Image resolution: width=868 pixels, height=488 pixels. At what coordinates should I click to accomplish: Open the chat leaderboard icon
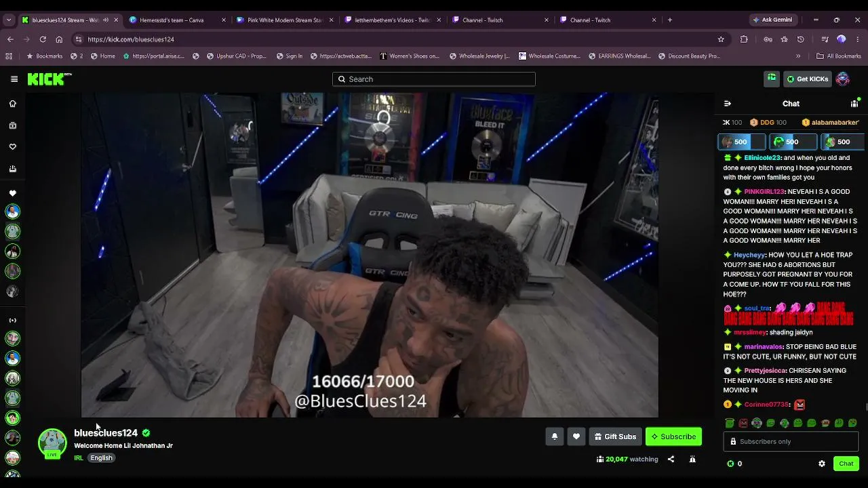[854, 104]
